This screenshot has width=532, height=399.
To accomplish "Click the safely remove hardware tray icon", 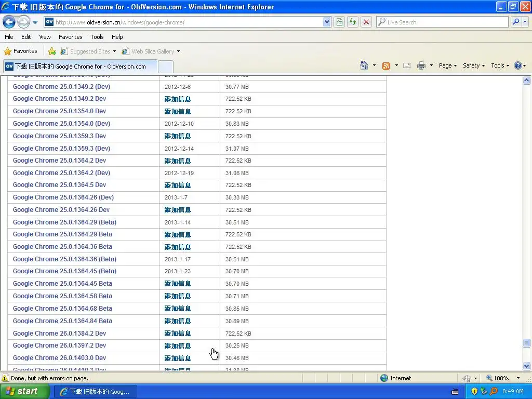I will pos(484,391).
